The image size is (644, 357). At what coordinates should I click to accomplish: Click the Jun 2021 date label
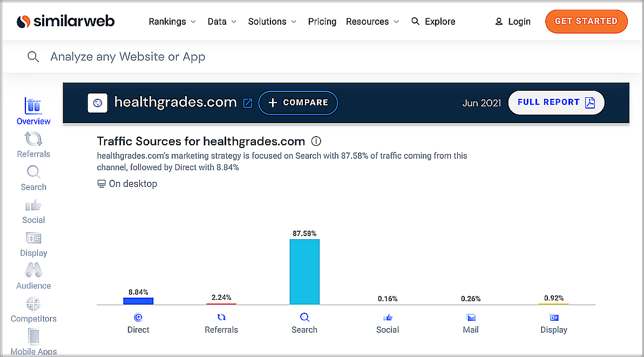coord(482,103)
